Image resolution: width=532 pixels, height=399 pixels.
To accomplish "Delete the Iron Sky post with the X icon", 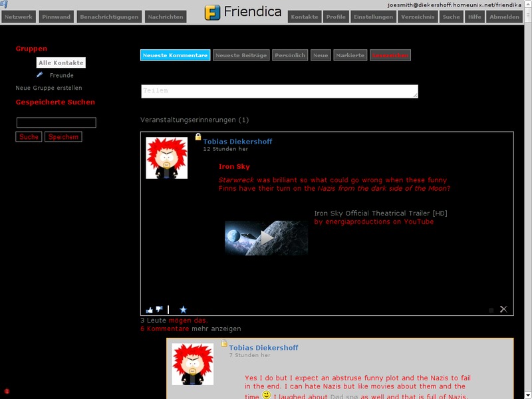I will 503,309.
